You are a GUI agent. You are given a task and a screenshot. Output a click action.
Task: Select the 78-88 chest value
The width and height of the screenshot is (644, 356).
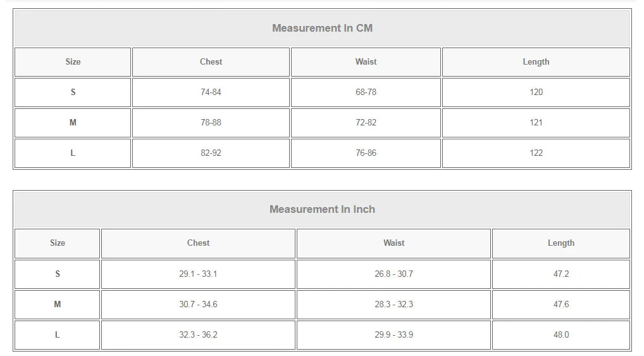(211, 122)
